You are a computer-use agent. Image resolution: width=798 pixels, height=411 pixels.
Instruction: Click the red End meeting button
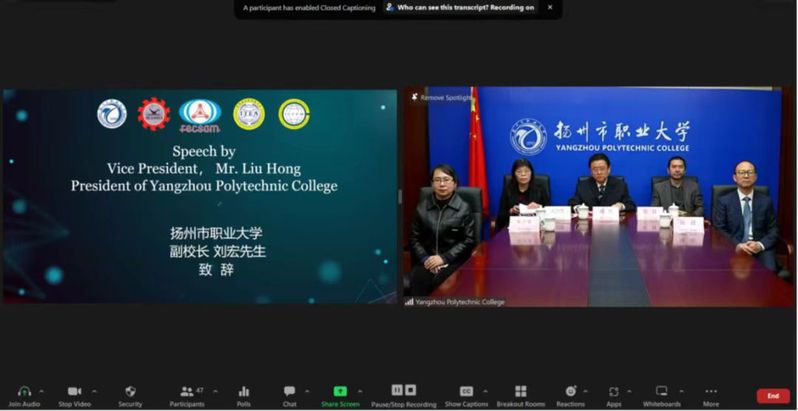coord(772,396)
